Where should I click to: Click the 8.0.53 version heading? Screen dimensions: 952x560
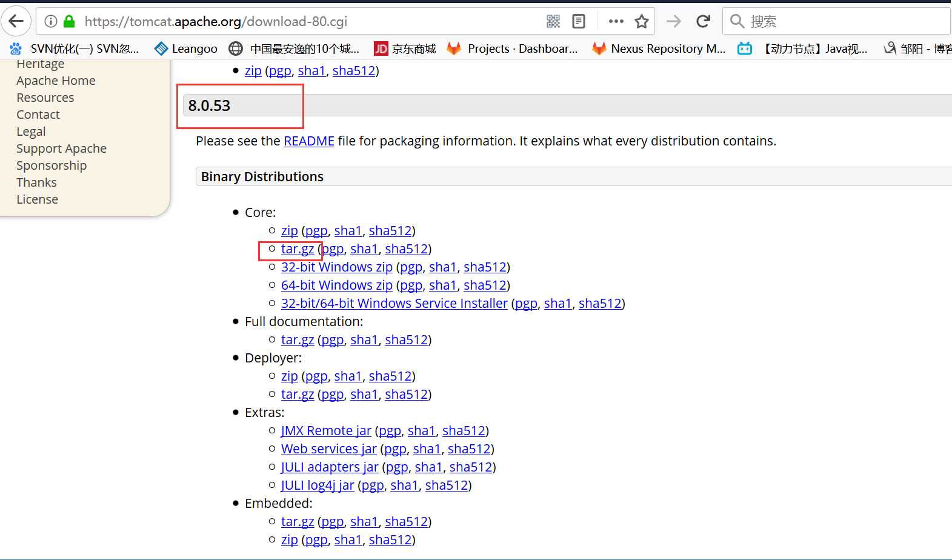pos(209,105)
